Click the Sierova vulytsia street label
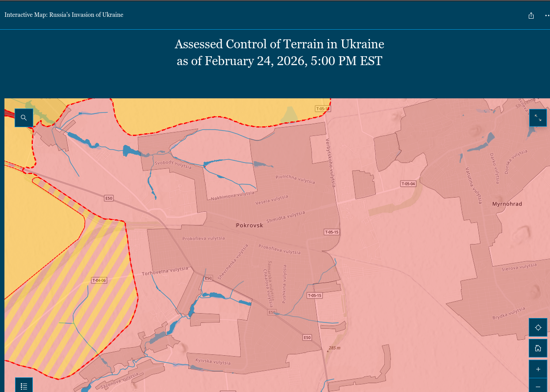The image size is (550, 392). pyautogui.click(x=519, y=267)
